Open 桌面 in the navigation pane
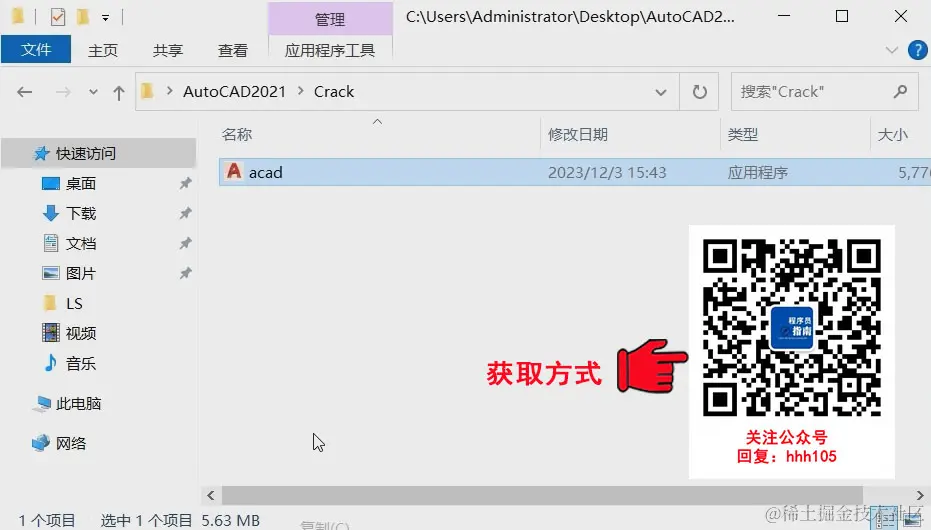Screen dimensions: 931x530 [x=80, y=183]
